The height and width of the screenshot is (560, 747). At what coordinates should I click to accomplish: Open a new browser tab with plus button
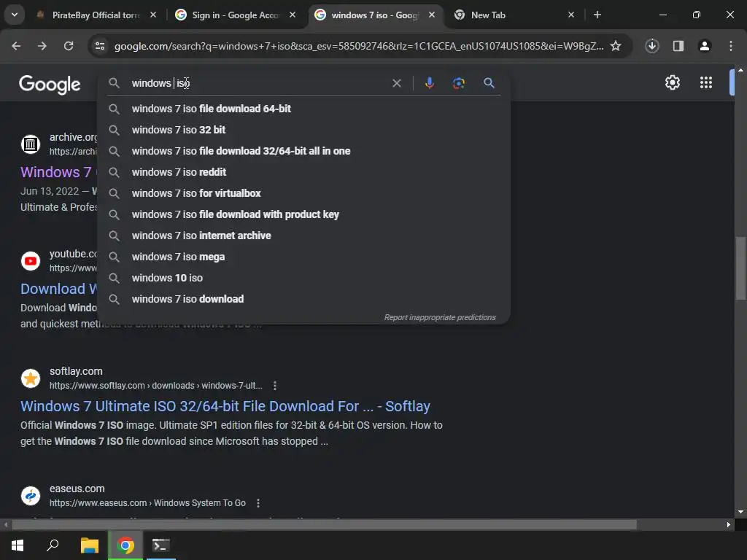pos(597,15)
